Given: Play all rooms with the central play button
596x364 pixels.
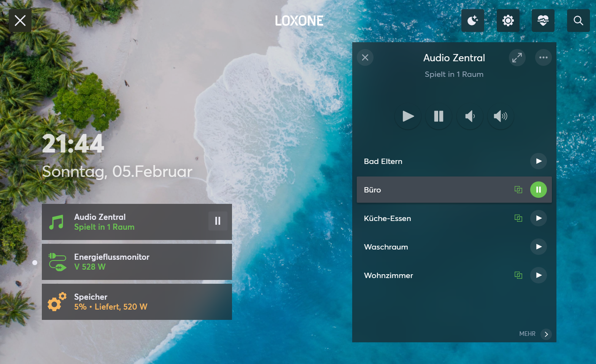Looking at the screenshot, I should pos(408,116).
